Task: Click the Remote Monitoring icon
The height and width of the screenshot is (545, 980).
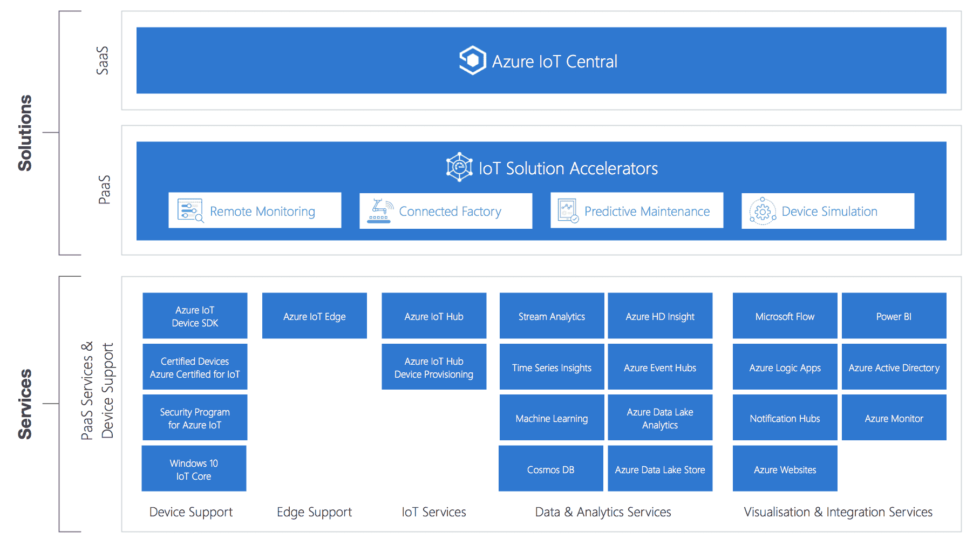Action: coord(190,211)
